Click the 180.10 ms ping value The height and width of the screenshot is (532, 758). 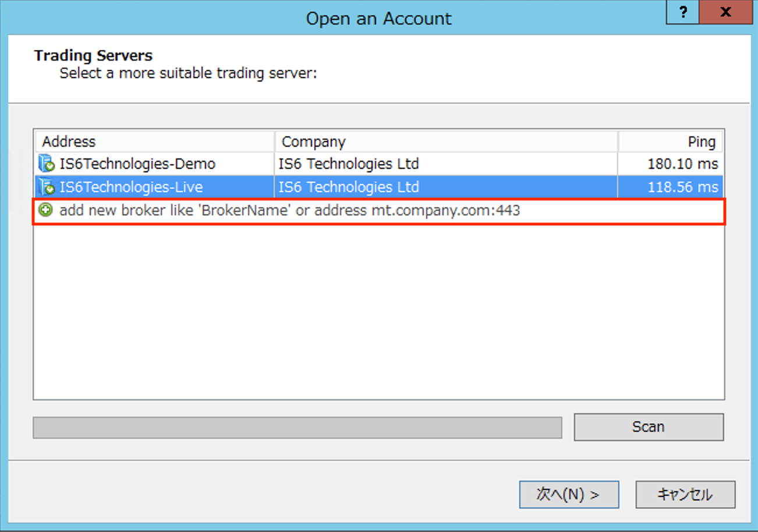tap(682, 164)
